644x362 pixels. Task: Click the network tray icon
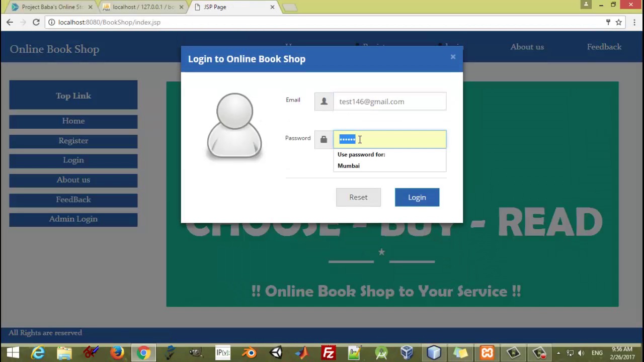pyautogui.click(x=570, y=353)
